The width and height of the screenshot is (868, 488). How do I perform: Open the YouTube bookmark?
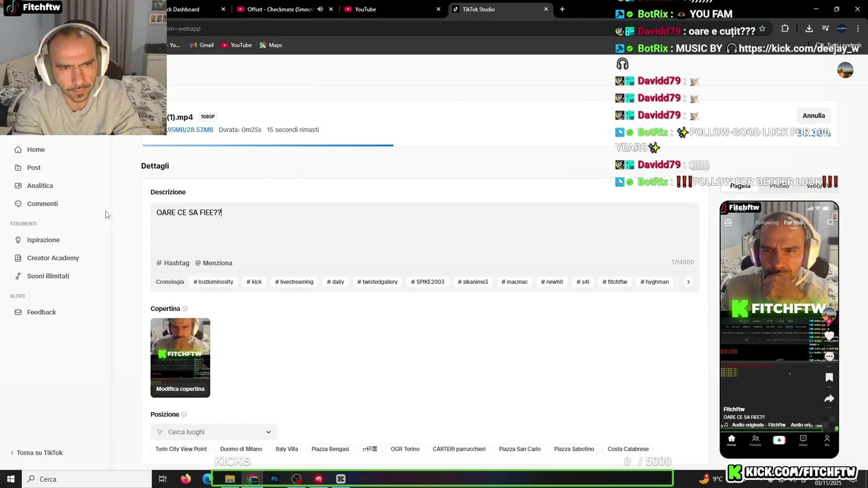click(x=237, y=45)
